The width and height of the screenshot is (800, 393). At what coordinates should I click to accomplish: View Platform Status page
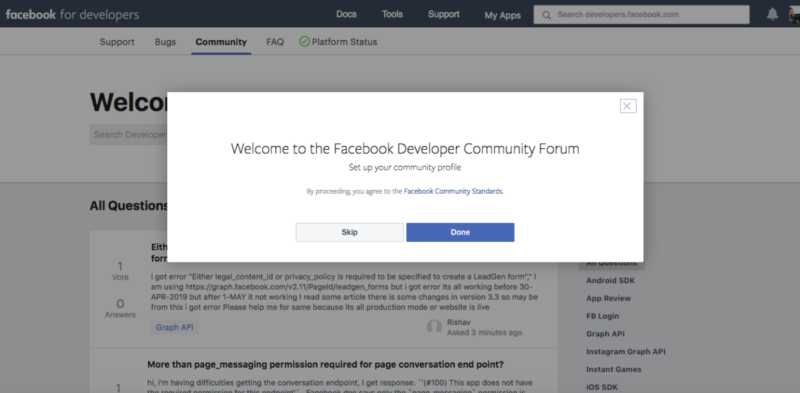pyautogui.click(x=344, y=42)
